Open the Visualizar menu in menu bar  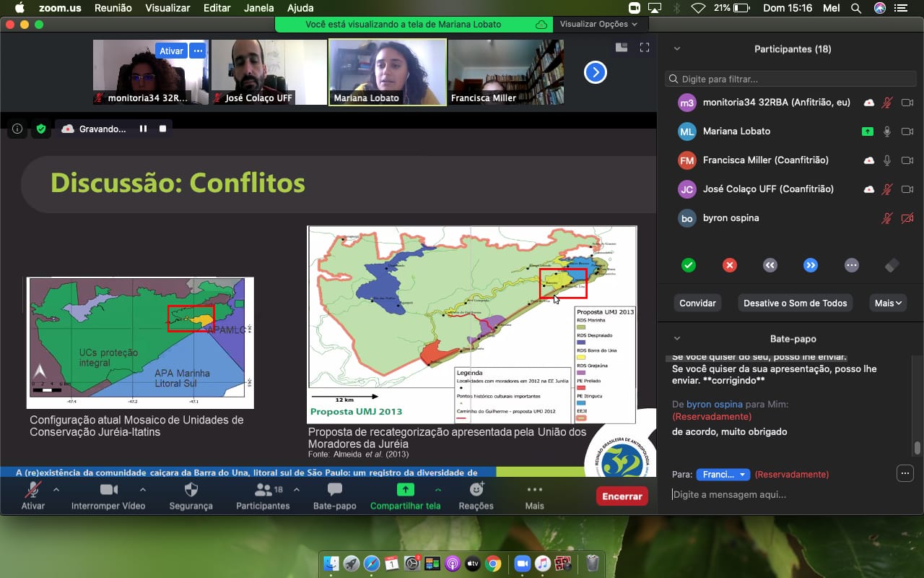167,8
